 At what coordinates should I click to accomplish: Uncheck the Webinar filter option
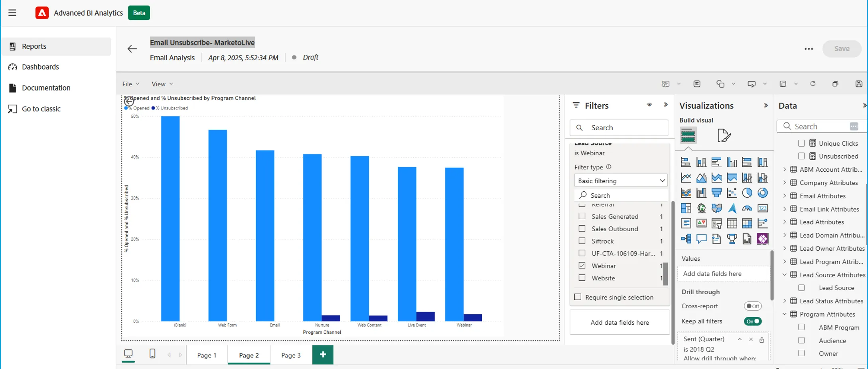(x=582, y=265)
